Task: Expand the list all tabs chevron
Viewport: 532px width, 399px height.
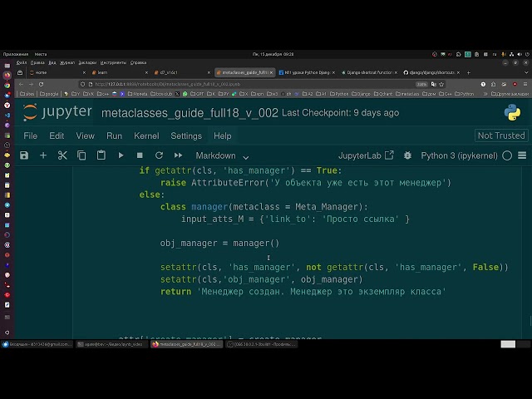Action: pyautogui.click(x=526, y=72)
